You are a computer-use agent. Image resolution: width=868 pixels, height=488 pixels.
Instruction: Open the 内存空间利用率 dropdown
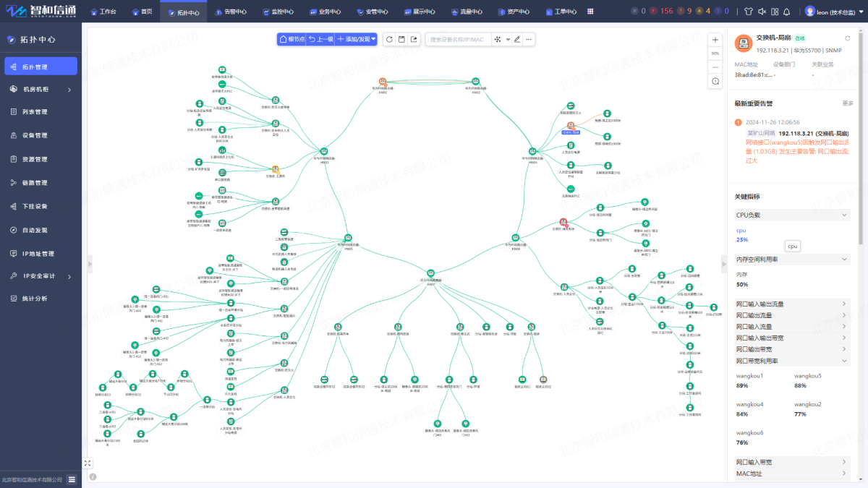coord(793,259)
